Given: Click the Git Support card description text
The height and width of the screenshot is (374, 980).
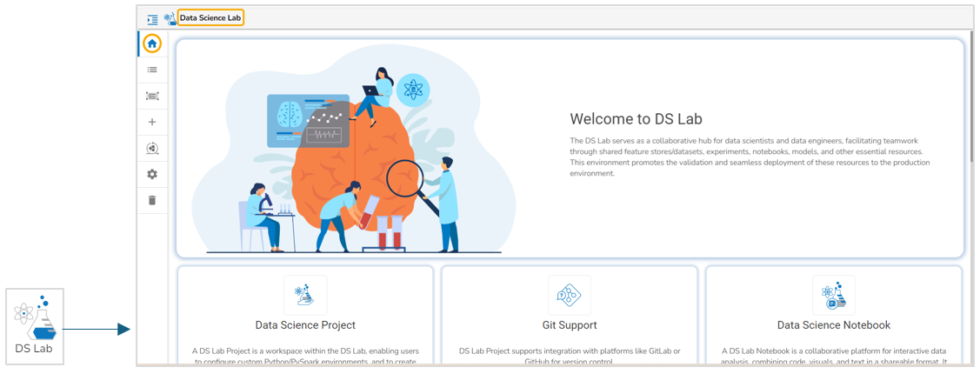Looking at the screenshot, I should click(570, 357).
